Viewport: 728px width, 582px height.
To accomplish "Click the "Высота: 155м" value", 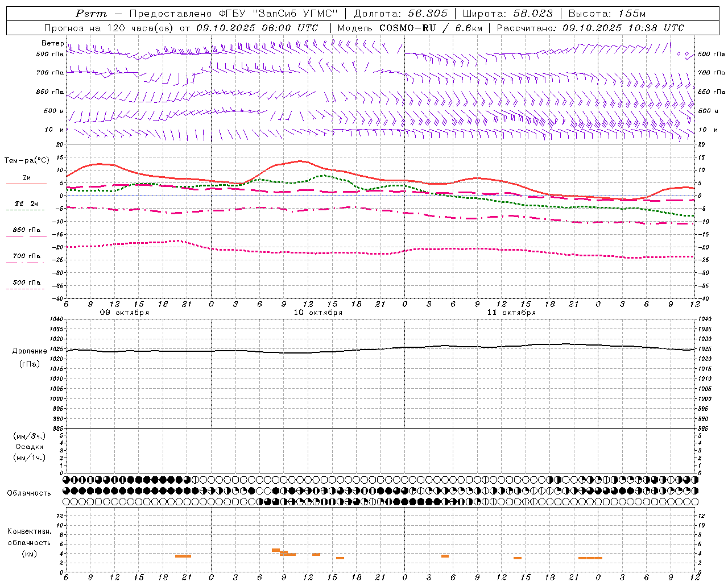I will [x=607, y=14].
